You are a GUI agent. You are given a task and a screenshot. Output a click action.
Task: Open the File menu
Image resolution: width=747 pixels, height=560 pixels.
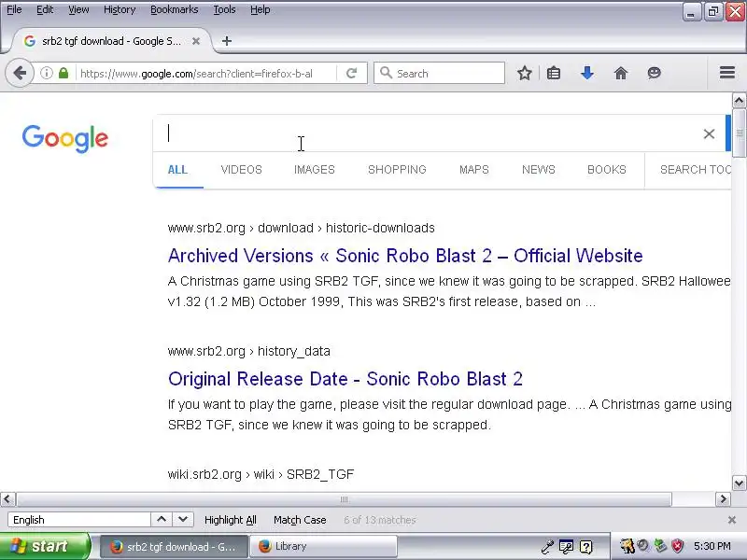coord(14,9)
